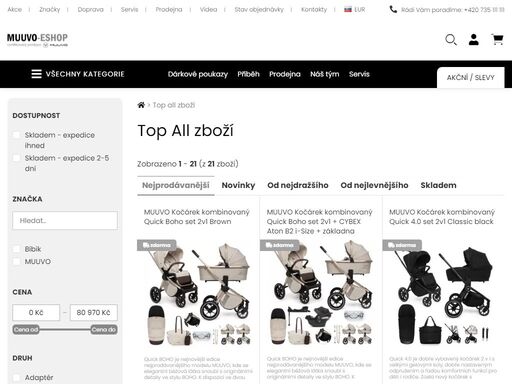
Task: Click free shipping badge on Quick Boho Brown
Action: click(157, 245)
